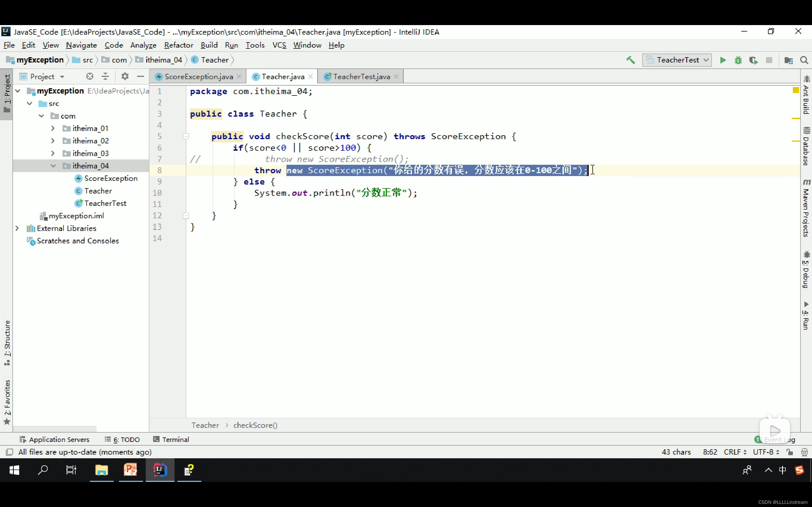This screenshot has width=812, height=507.
Task: Click the Build project hammer icon
Action: click(630, 60)
